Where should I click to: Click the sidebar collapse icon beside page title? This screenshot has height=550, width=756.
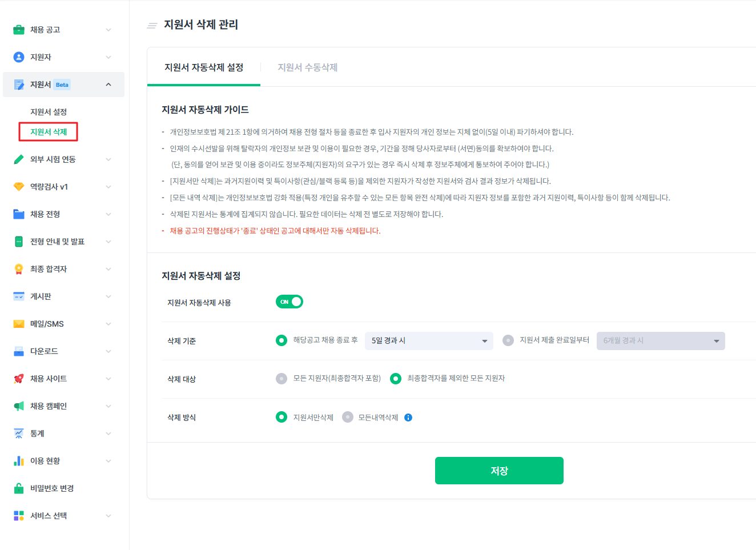(x=152, y=25)
